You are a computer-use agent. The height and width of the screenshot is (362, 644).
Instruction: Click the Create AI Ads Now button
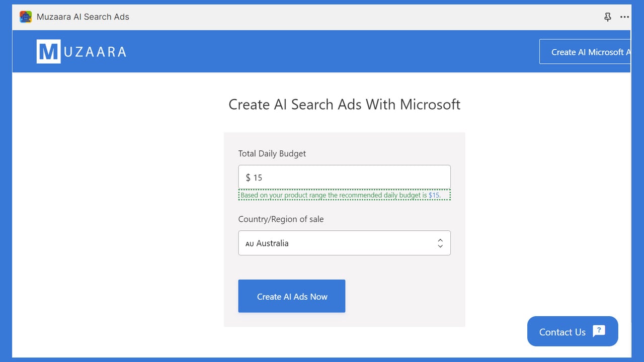(292, 296)
